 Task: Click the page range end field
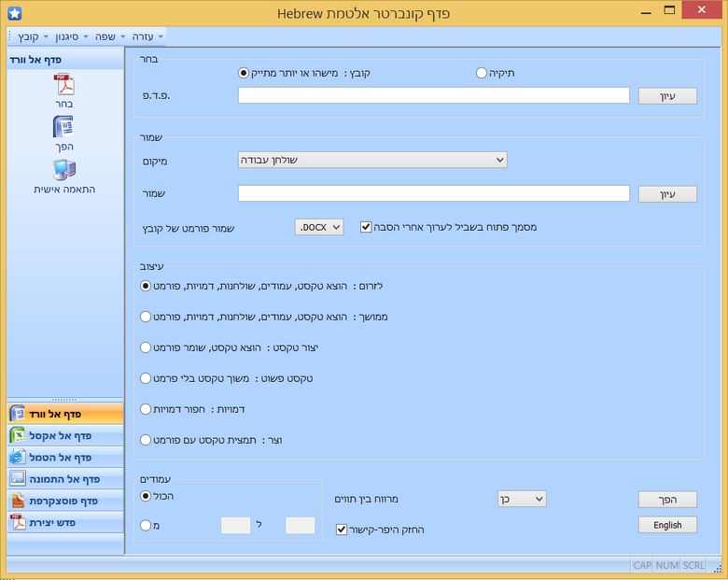point(300,525)
